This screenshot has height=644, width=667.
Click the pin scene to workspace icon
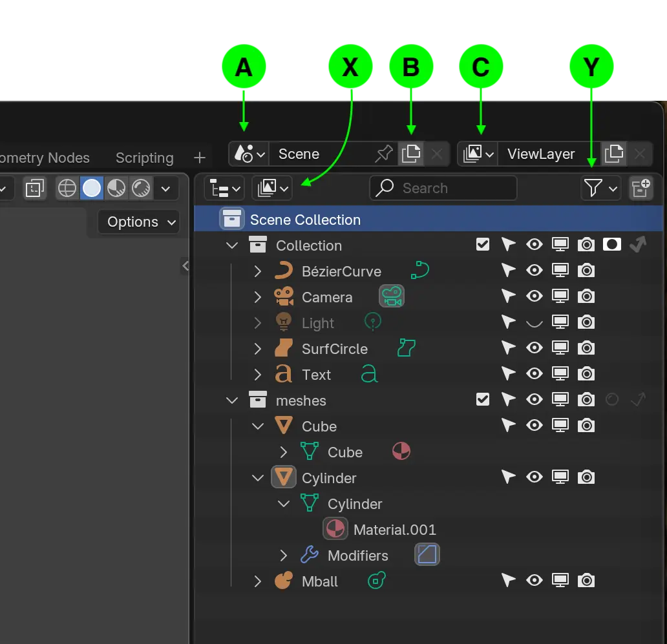383,154
